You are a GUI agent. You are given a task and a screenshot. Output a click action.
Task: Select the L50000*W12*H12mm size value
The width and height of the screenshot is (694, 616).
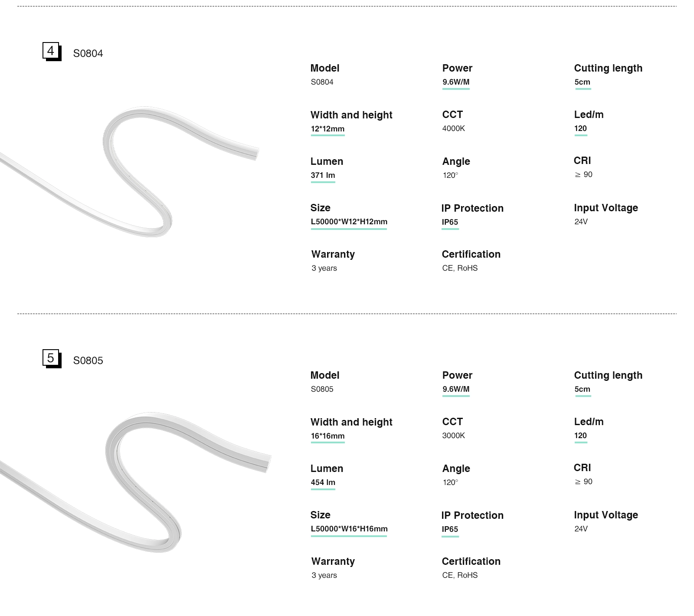349,222
